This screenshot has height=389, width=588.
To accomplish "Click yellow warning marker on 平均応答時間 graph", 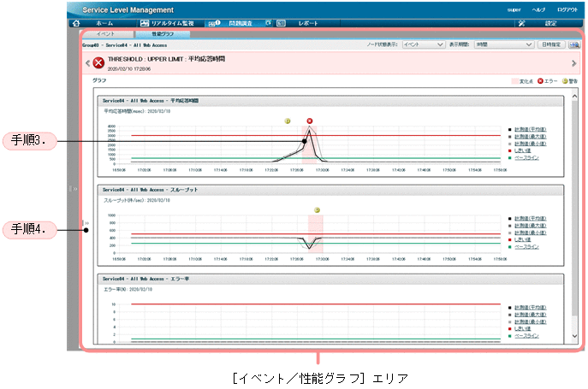I will (x=288, y=121).
